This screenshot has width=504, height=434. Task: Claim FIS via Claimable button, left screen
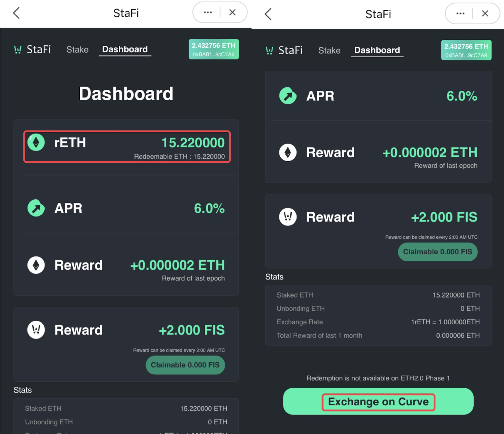pos(185,365)
